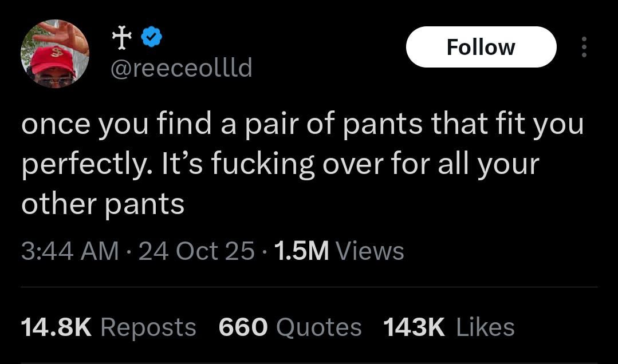Open the Likes list label
The height and width of the screenshot is (364, 618).
tap(485, 327)
